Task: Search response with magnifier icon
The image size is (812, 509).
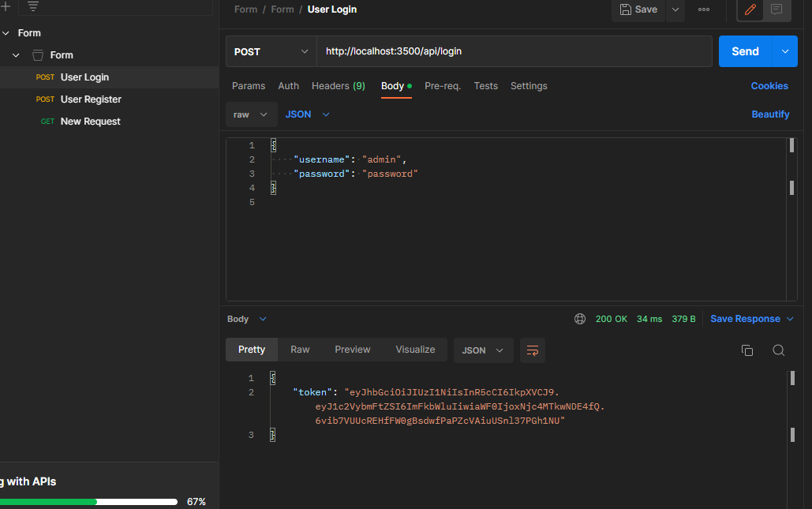Action: 778,350
